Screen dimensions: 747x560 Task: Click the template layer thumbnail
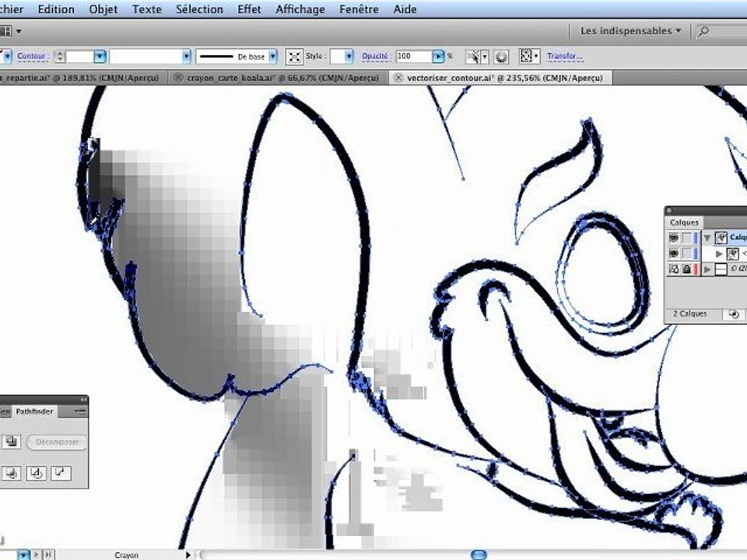(x=721, y=269)
